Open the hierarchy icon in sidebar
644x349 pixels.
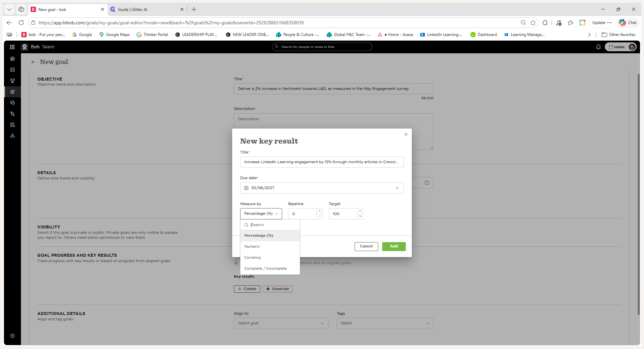(x=13, y=114)
